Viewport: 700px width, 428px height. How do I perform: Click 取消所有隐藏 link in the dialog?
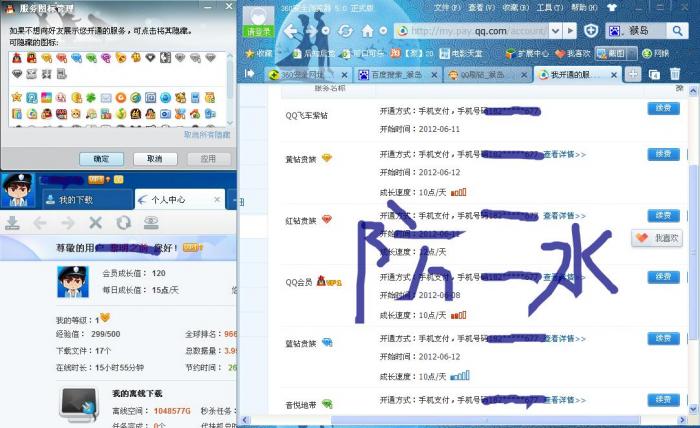(207, 134)
